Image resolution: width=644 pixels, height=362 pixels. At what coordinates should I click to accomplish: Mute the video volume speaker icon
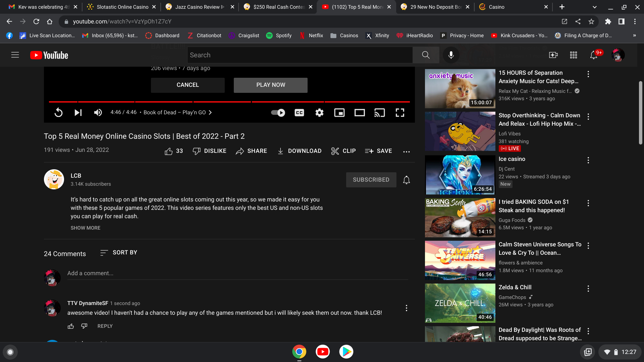coord(98,113)
